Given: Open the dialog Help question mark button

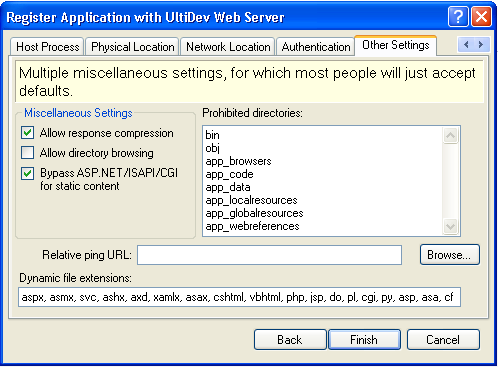Looking at the screenshot, I should click(x=458, y=16).
